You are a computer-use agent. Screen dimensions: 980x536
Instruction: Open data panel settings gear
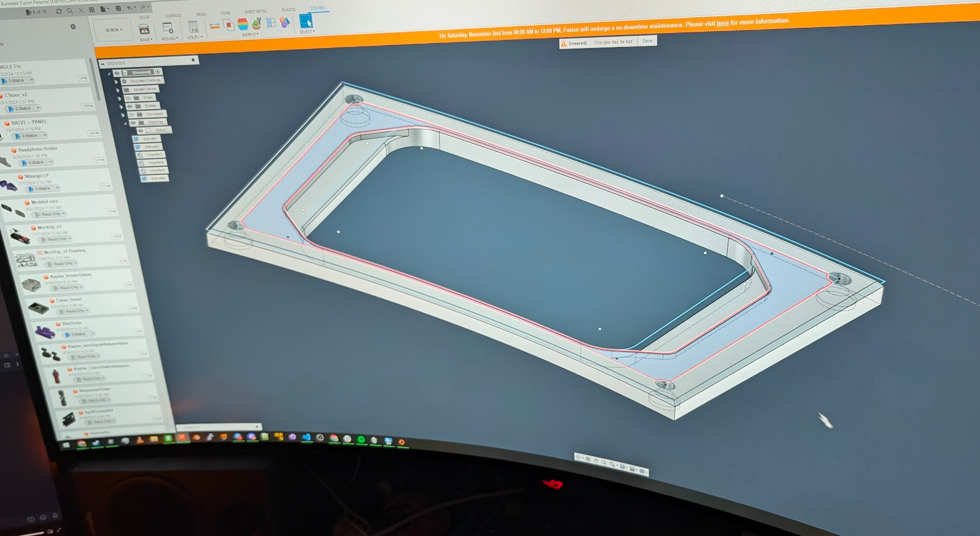point(73,26)
